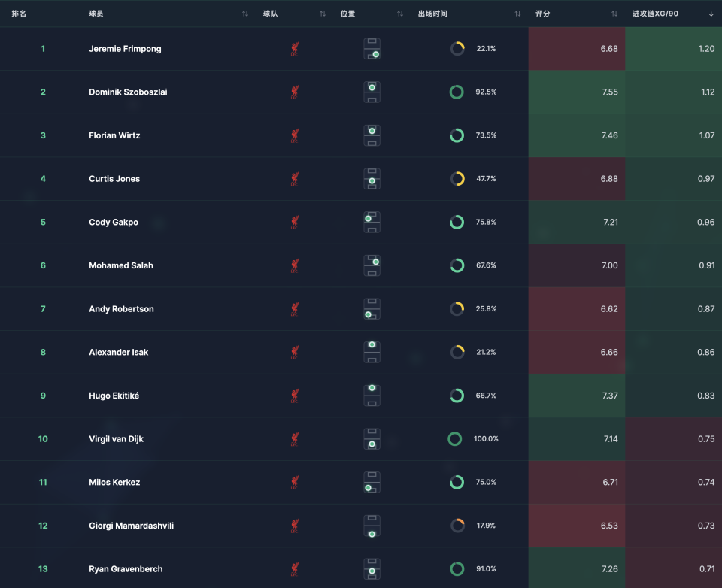The image size is (722, 588).
Task: Sort by 评分 column sort arrows
Action: click(x=614, y=14)
